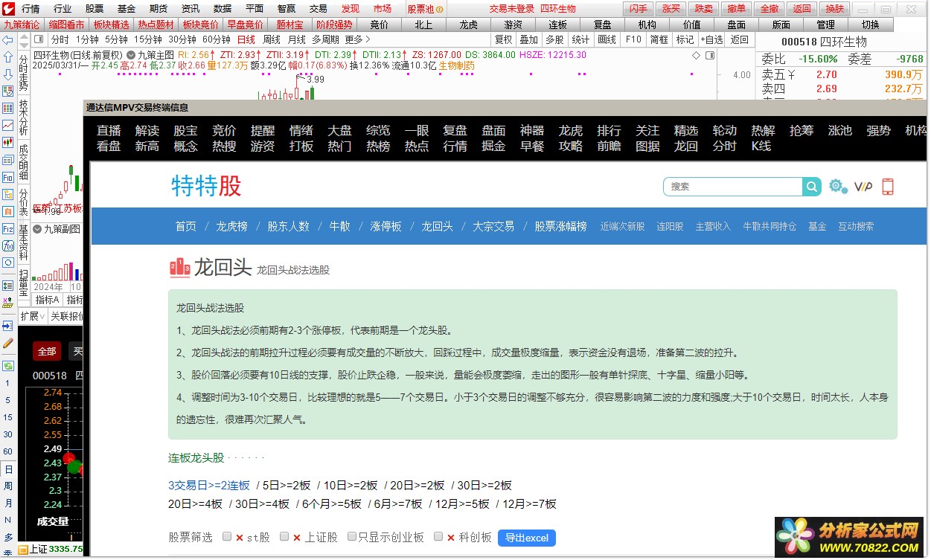Open the 交易 menu

[x=319, y=9]
